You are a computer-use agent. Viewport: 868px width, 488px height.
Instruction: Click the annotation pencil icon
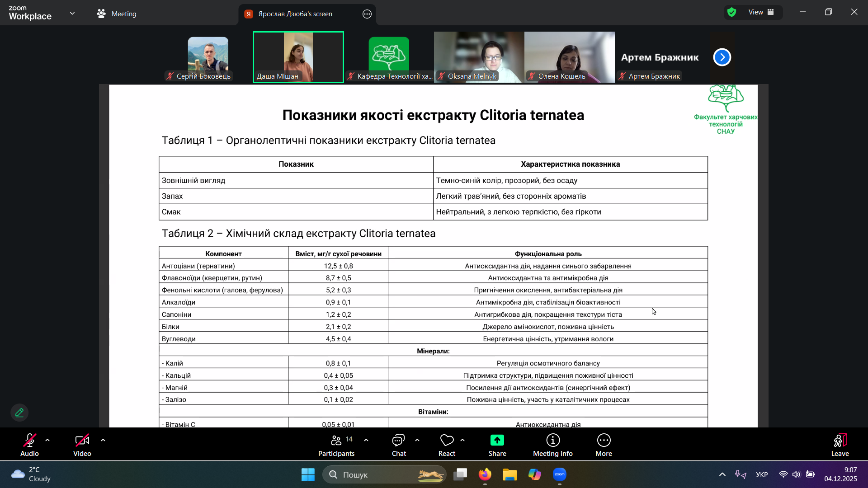pos(19,413)
